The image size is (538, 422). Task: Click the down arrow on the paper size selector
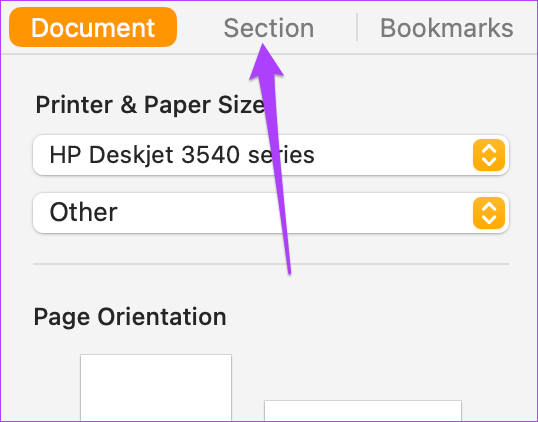point(489,220)
